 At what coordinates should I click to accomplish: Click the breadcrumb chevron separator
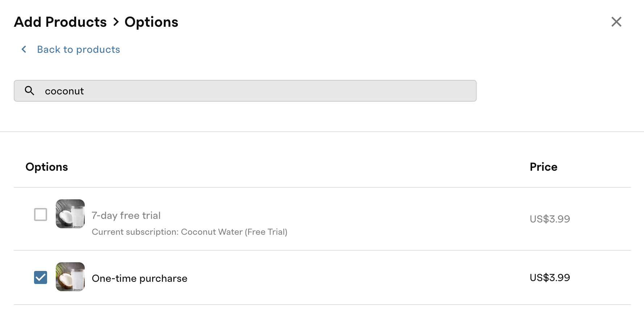116,22
